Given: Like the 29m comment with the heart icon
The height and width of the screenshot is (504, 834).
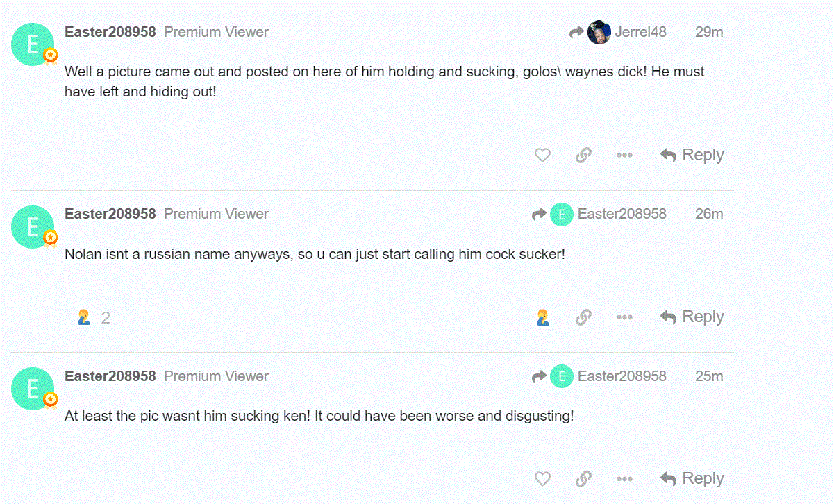Looking at the screenshot, I should (x=542, y=156).
